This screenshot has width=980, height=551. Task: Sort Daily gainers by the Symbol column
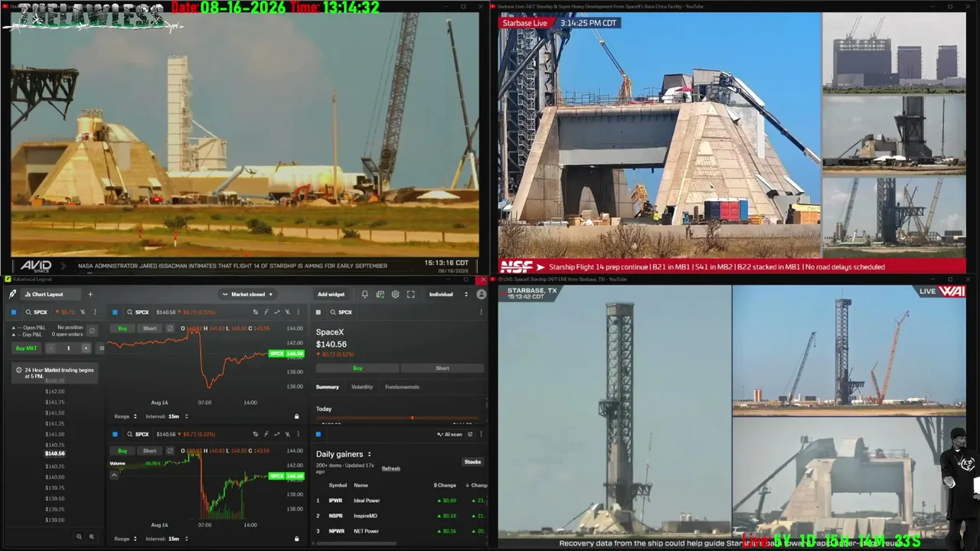point(338,485)
